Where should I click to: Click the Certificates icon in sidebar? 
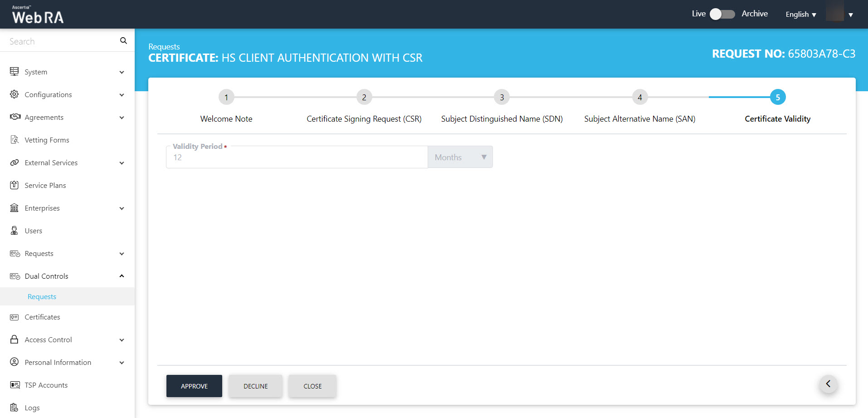[x=15, y=317]
